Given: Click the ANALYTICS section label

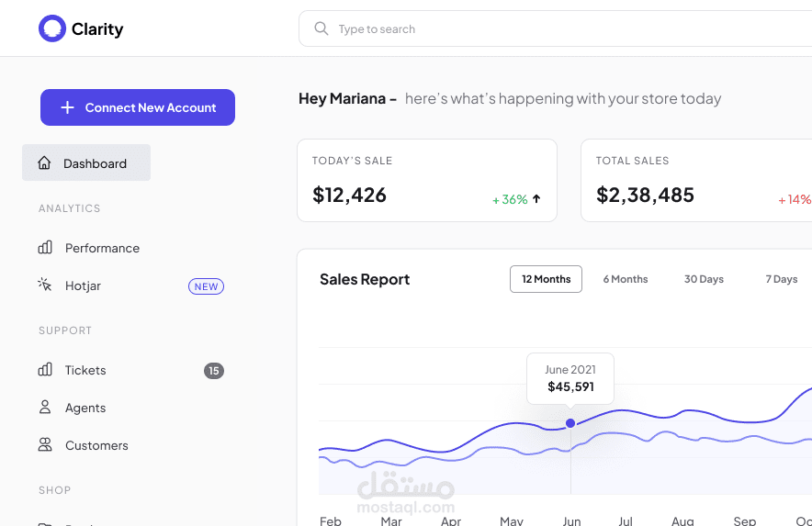Looking at the screenshot, I should click(x=70, y=208).
